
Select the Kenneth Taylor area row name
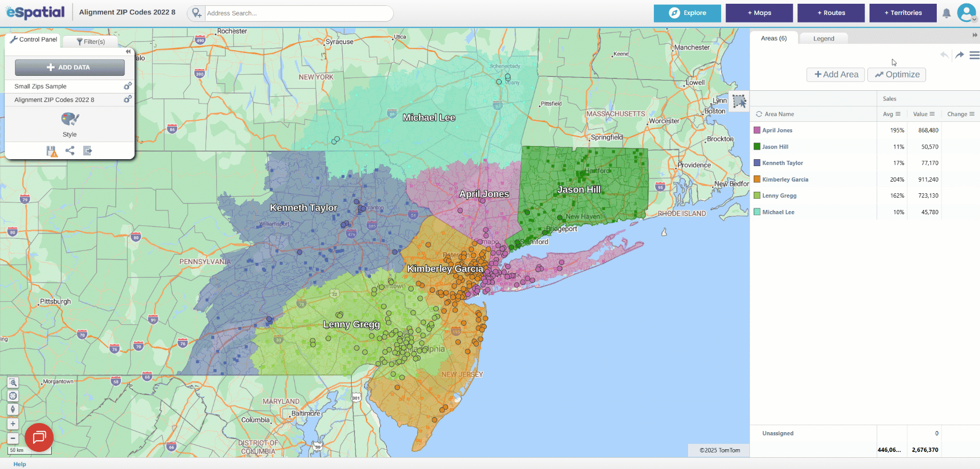pyautogui.click(x=783, y=163)
